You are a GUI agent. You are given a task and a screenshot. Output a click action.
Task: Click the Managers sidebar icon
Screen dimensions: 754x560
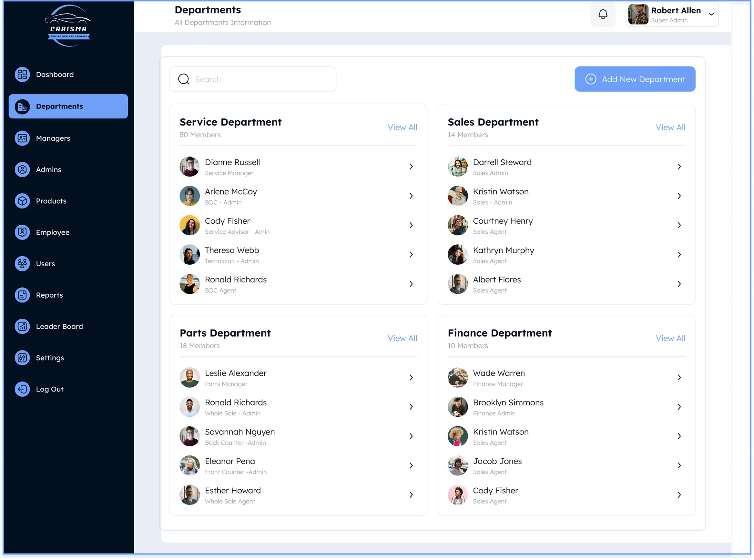(x=22, y=138)
